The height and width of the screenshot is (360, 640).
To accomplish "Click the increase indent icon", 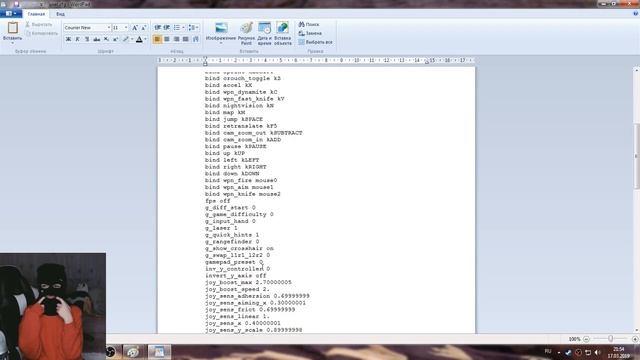I will [x=167, y=27].
